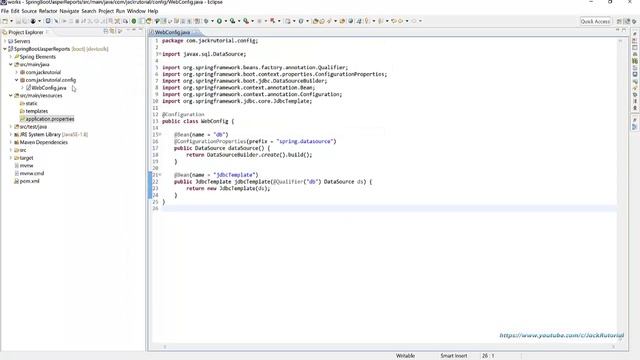The height and width of the screenshot is (360, 640).
Task: Click the Quick Access search field
Action: pyautogui.click(x=596, y=21)
